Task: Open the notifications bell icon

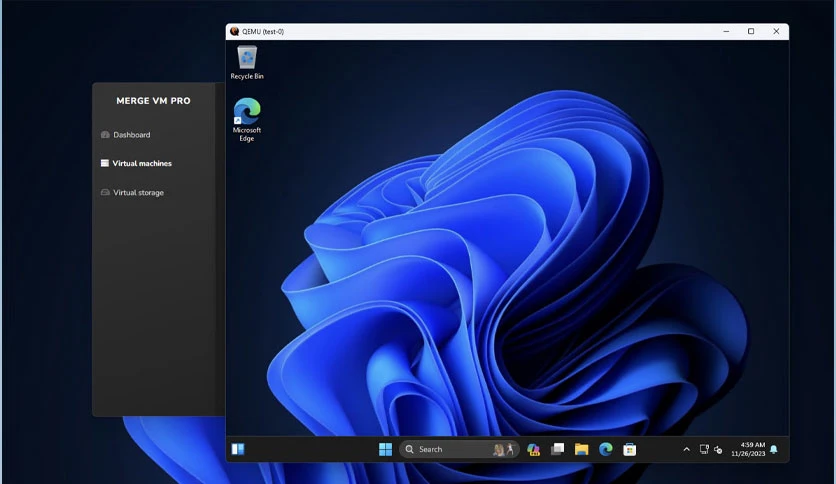Action: point(774,449)
